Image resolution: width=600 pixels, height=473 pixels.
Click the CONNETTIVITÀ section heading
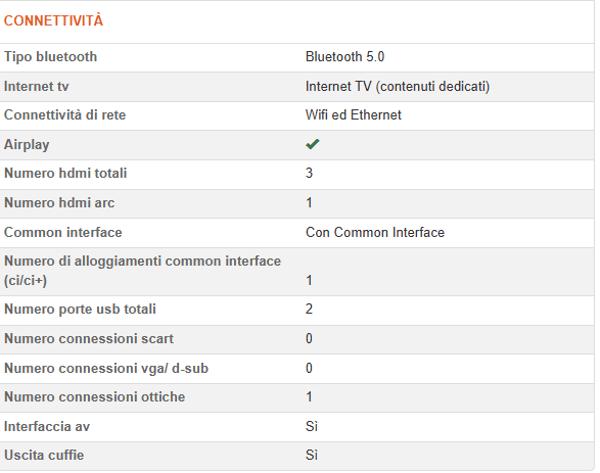[53, 21]
